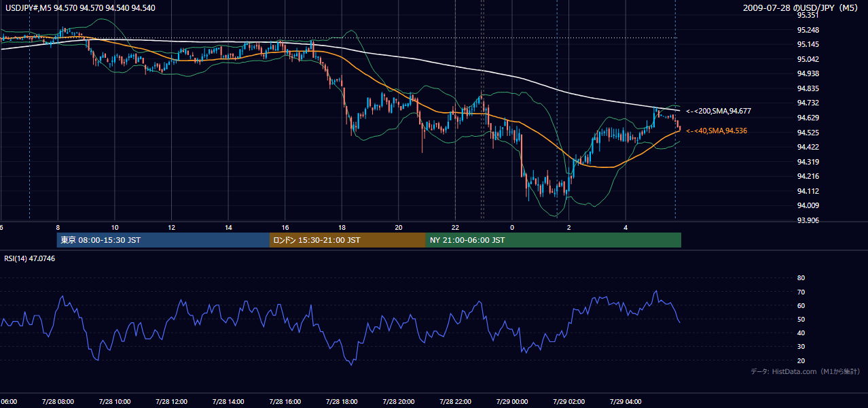The height and width of the screenshot is (408, 868).
Task: Click price axis value 94.009
Action: point(808,205)
